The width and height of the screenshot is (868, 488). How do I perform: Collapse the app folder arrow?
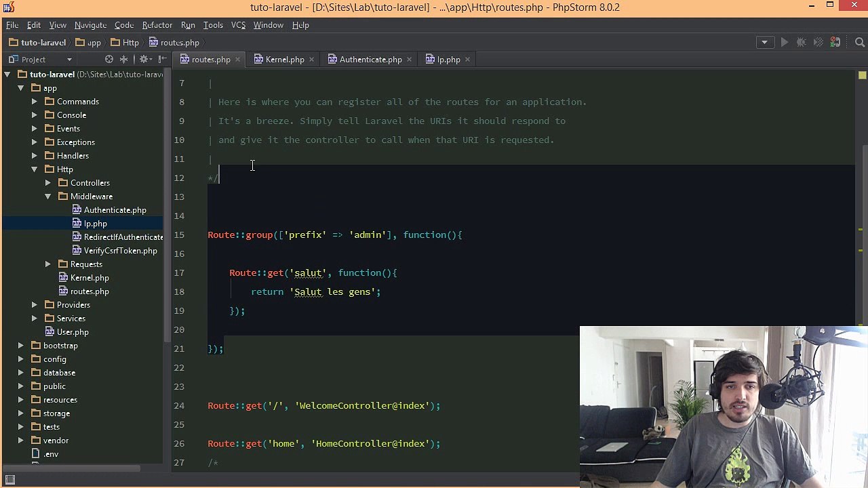[x=21, y=88]
